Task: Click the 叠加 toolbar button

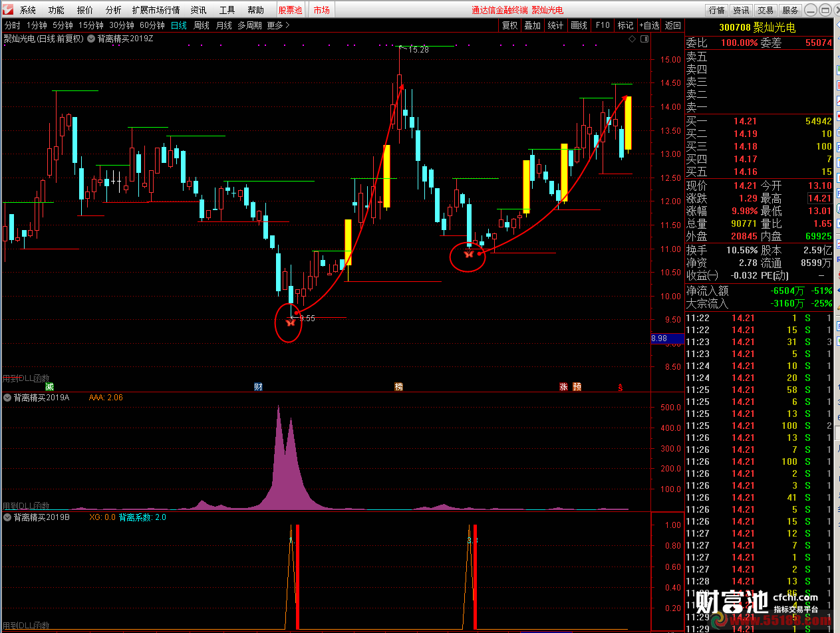Action: [x=532, y=25]
